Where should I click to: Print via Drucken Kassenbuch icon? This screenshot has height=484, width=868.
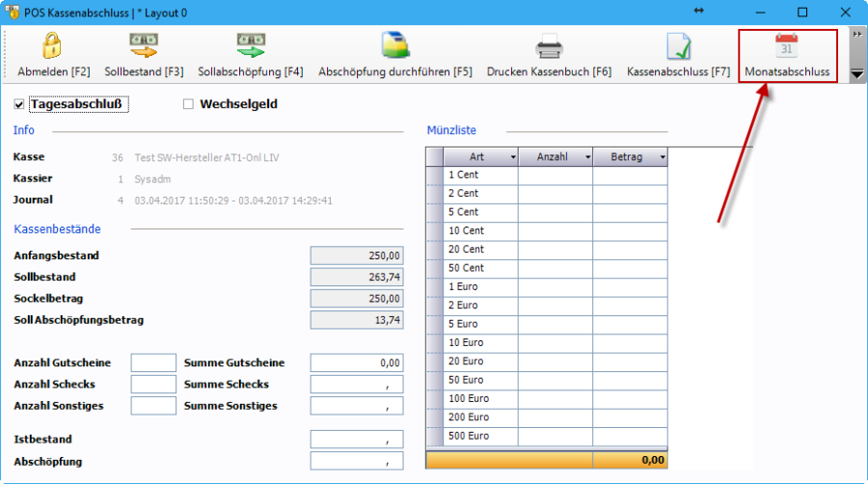(x=549, y=46)
